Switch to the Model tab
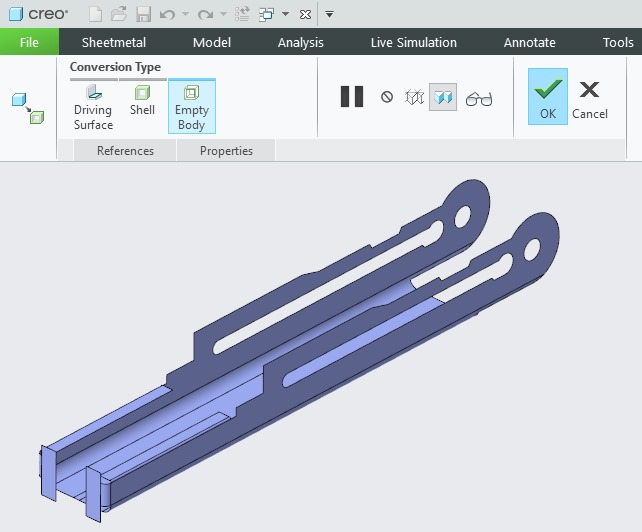This screenshot has height=532, width=642. [212, 42]
